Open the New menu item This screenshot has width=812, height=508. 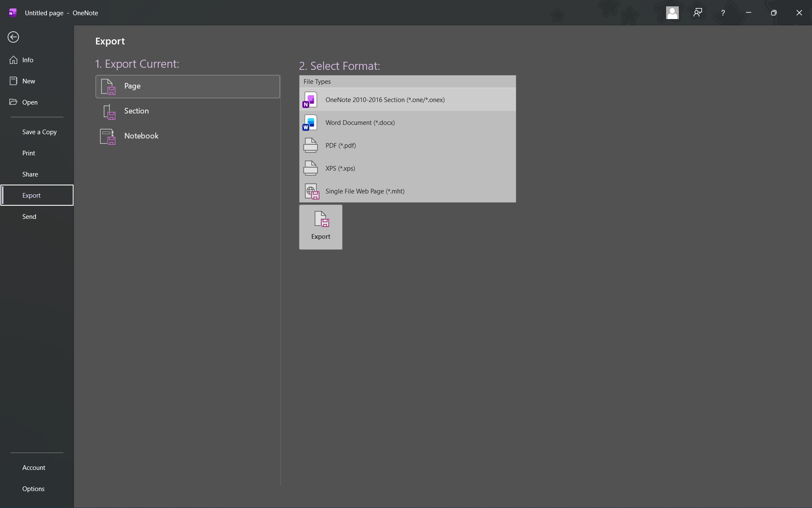pos(37,81)
